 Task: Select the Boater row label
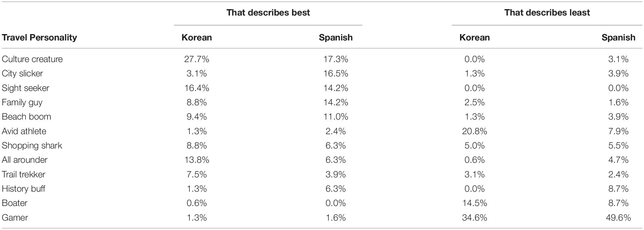(x=15, y=203)
